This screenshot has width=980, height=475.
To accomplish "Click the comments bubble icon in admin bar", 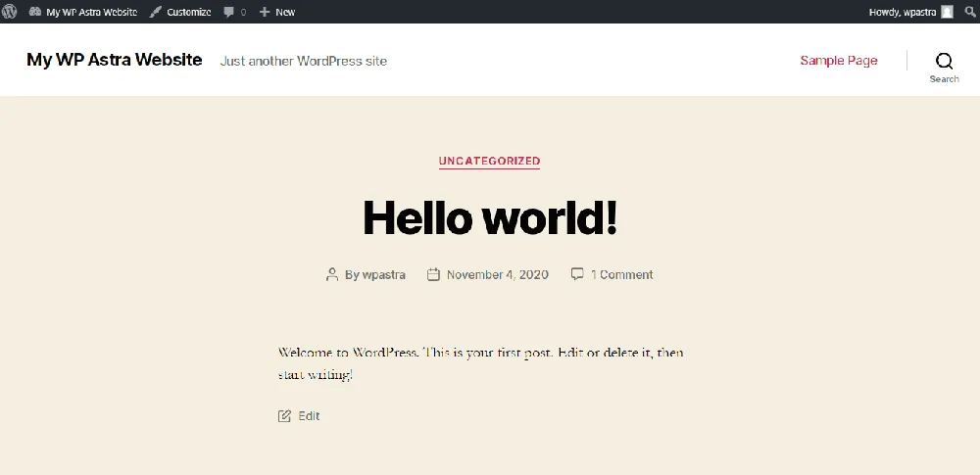I will tap(229, 12).
